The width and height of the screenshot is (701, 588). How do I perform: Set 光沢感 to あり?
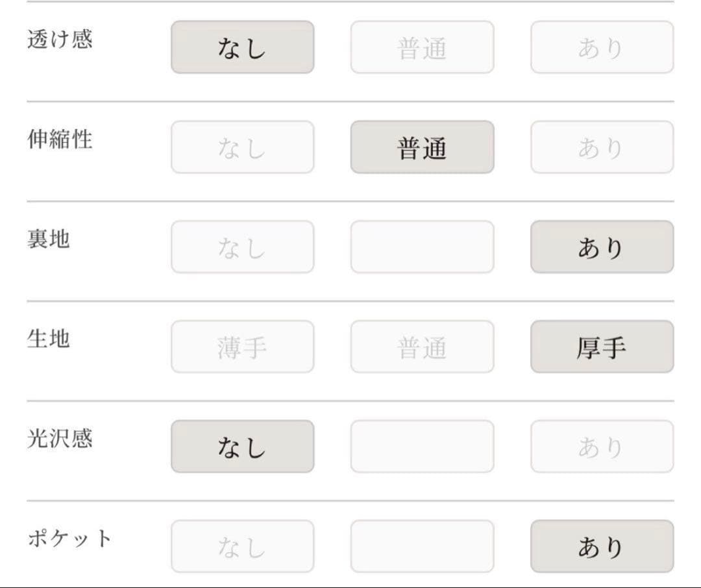pyautogui.click(x=602, y=447)
